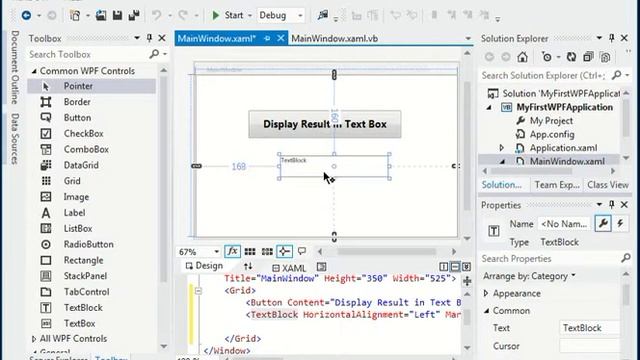Image resolution: width=640 pixels, height=360 pixels.
Task: Select the Grid control in Toolbox
Action: click(x=91, y=181)
